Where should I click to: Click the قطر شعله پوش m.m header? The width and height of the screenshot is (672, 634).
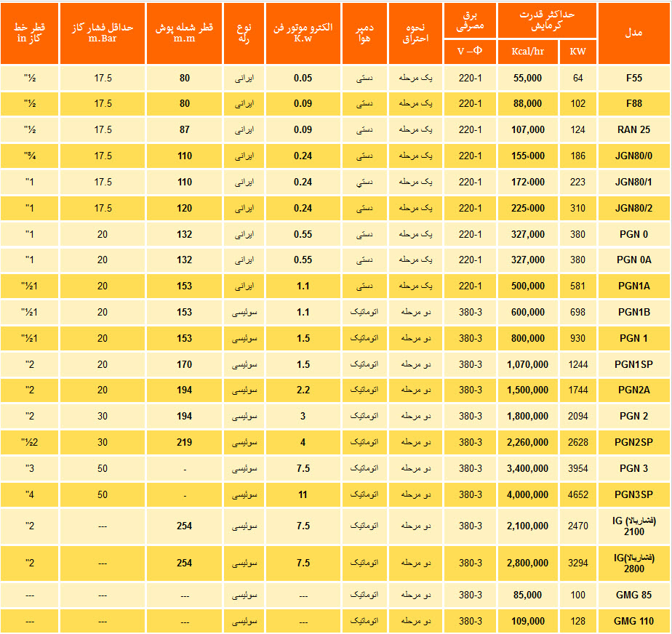pyautogui.click(x=185, y=33)
